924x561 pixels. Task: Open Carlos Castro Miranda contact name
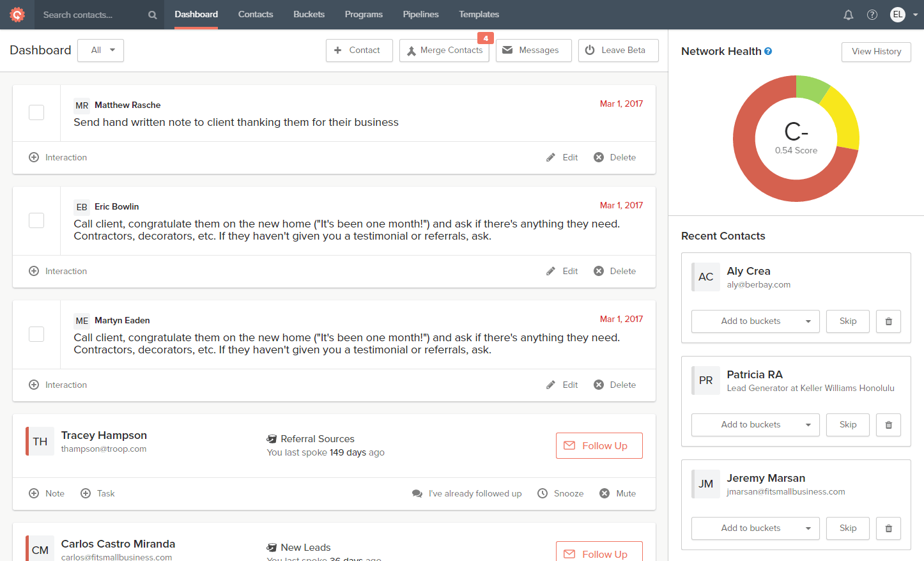point(118,544)
